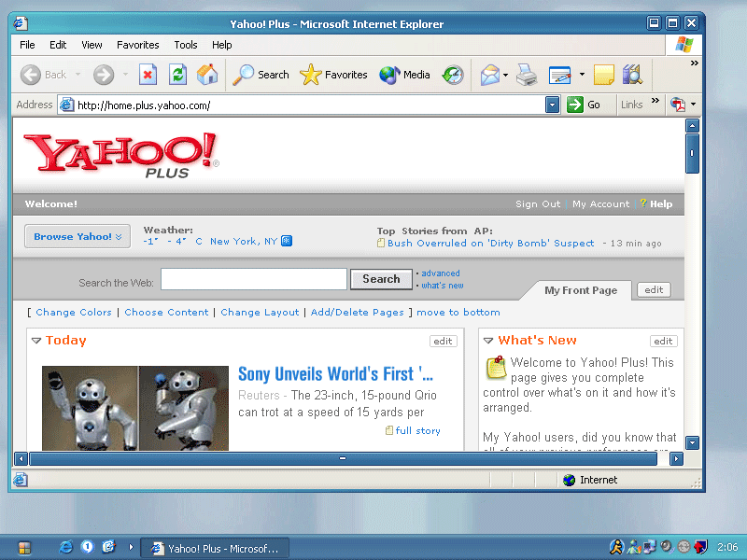Click the Research book-and-magnifier icon

(633, 75)
